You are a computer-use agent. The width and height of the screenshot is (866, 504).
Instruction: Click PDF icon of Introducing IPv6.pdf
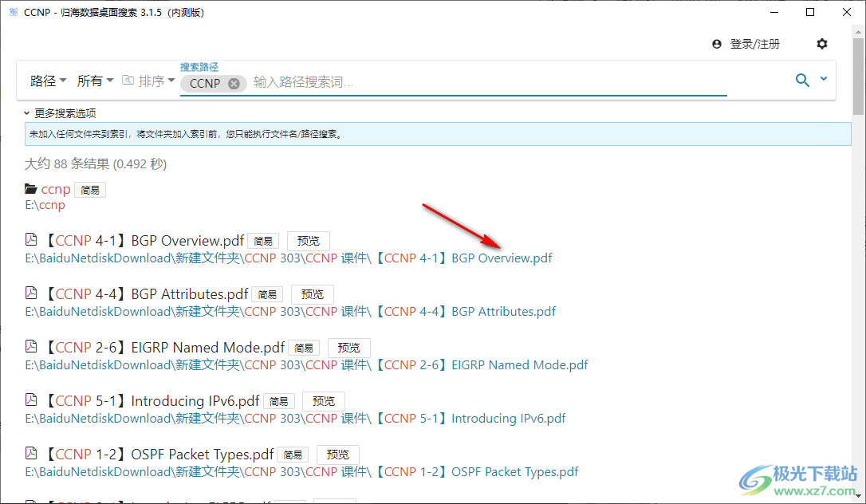click(x=31, y=400)
